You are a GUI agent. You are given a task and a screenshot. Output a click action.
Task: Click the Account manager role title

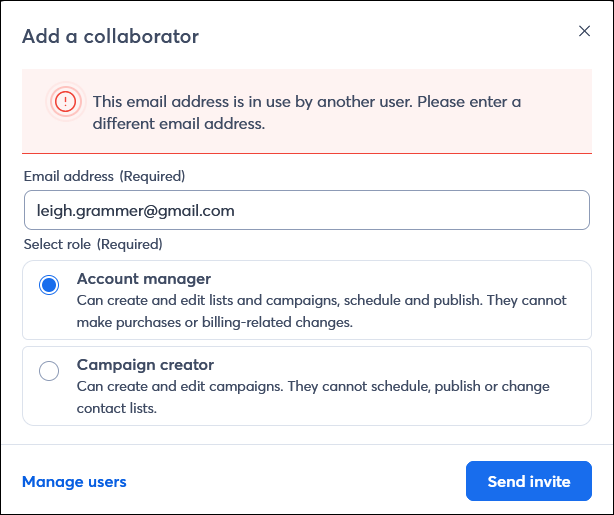click(144, 279)
